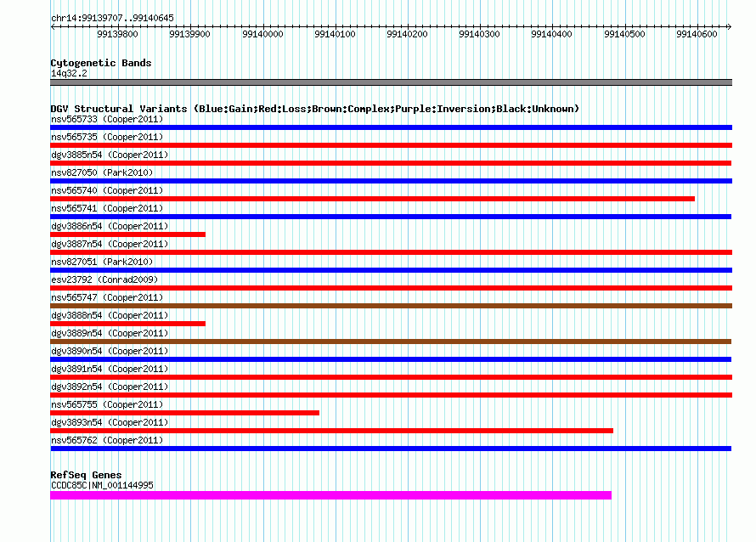Click the nsv827051 (Park2010) label
Image resolution: width=756 pixels, height=542 pixels.
[x=102, y=262]
